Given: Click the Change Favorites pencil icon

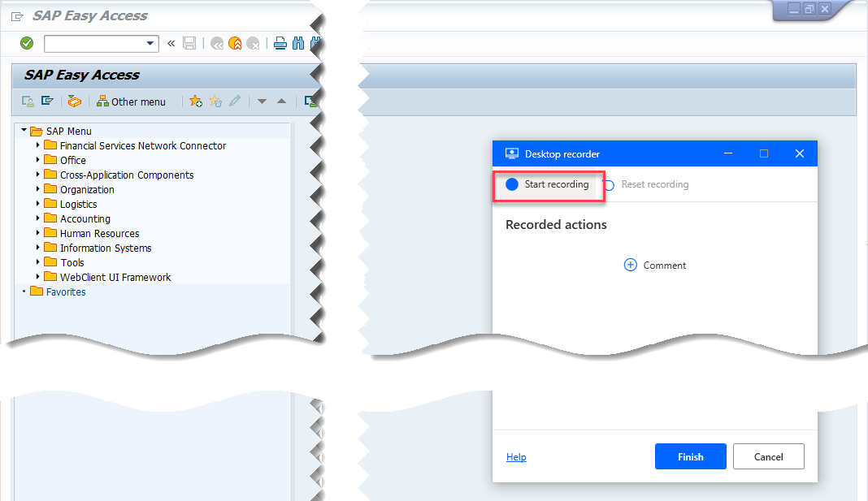Looking at the screenshot, I should [x=235, y=101].
